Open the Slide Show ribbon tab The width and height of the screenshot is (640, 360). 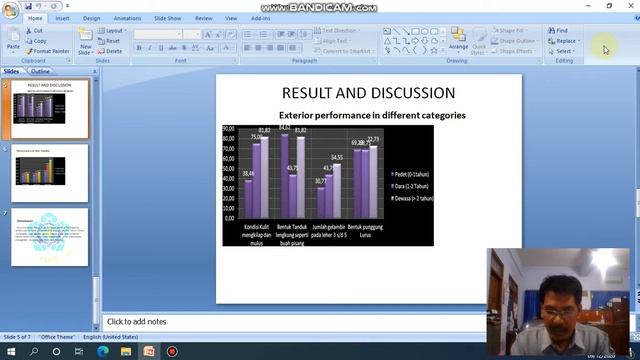tap(167, 18)
